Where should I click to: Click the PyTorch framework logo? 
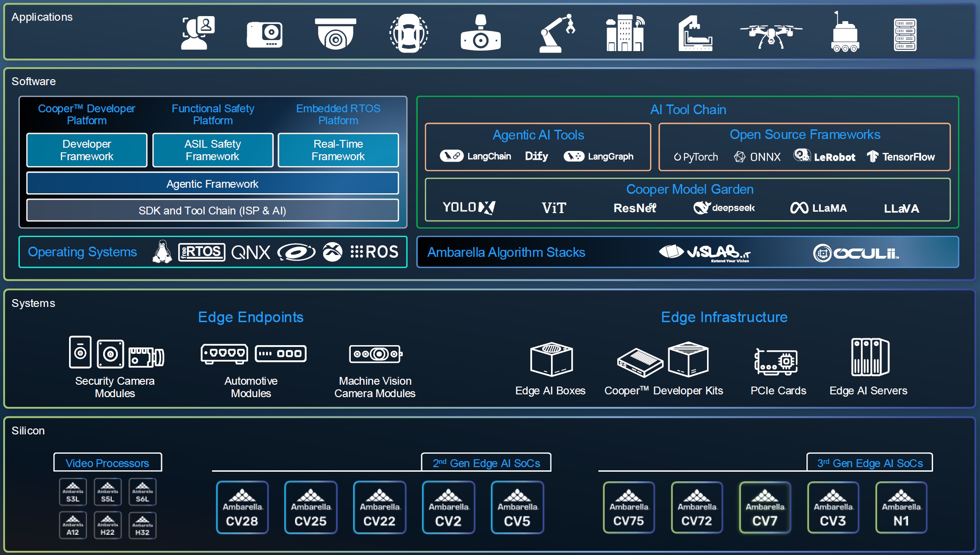coord(696,157)
